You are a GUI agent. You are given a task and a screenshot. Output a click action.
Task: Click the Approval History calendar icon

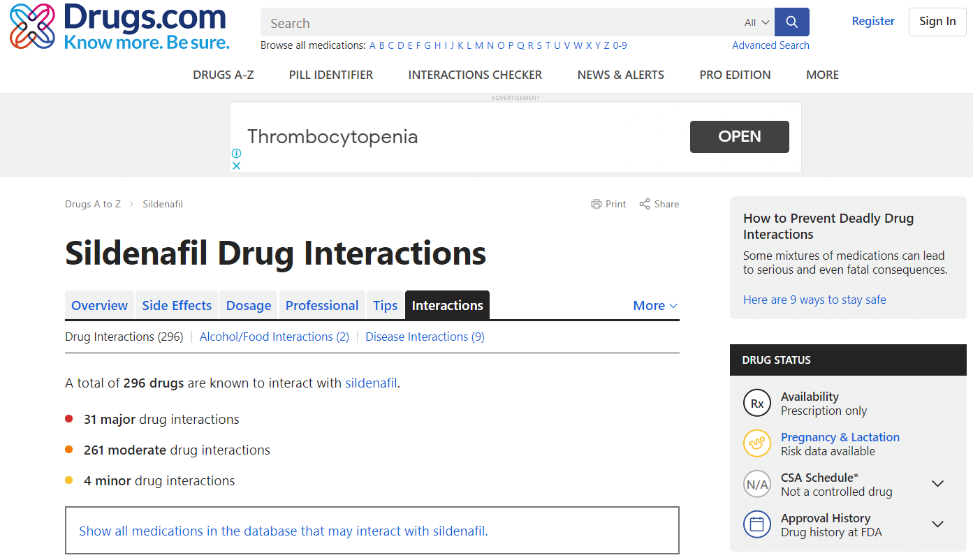point(757,524)
